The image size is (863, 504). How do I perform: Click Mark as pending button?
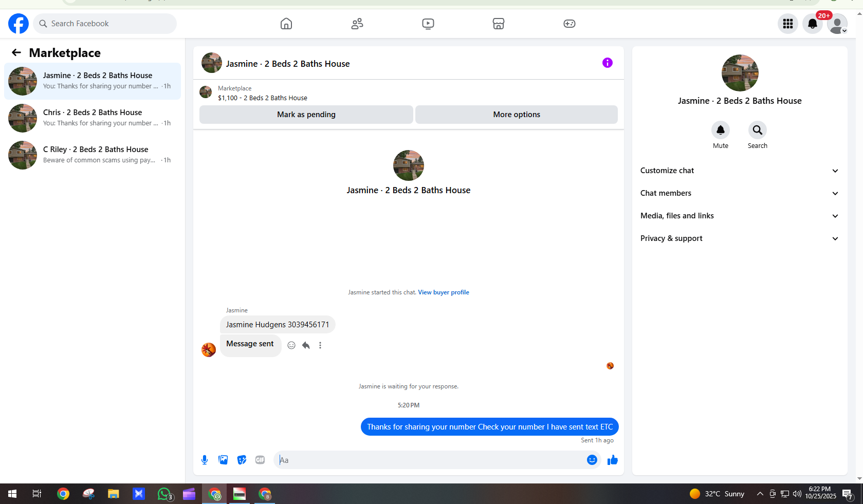306,115
